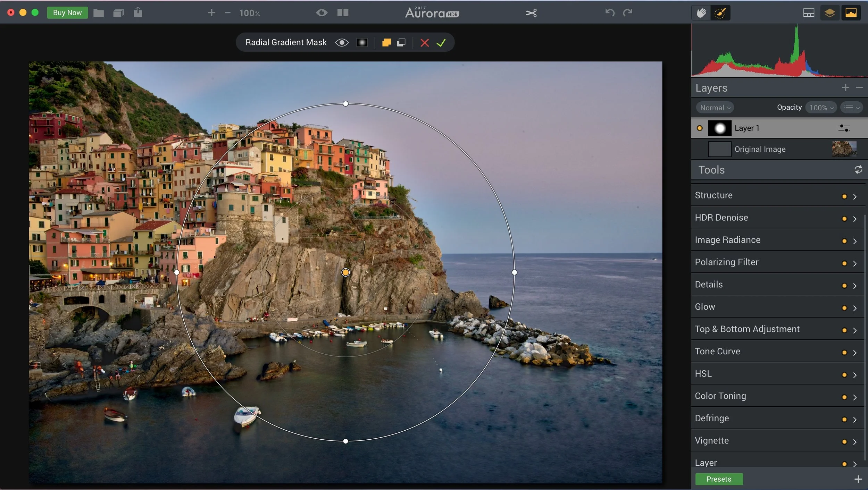This screenshot has height=490, width=868.
Task: Toggle the Layer 1 visibility dot
Action: click(700, 128)
